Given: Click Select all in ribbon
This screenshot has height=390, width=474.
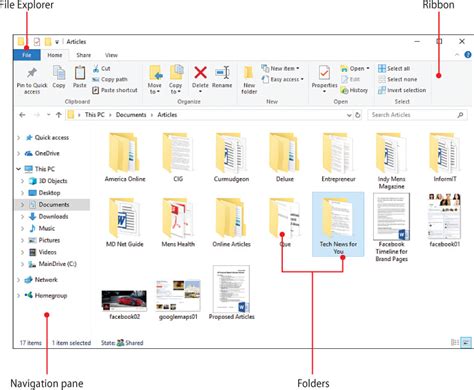Looking at the screenshot, I should click(x=394, y=68).
